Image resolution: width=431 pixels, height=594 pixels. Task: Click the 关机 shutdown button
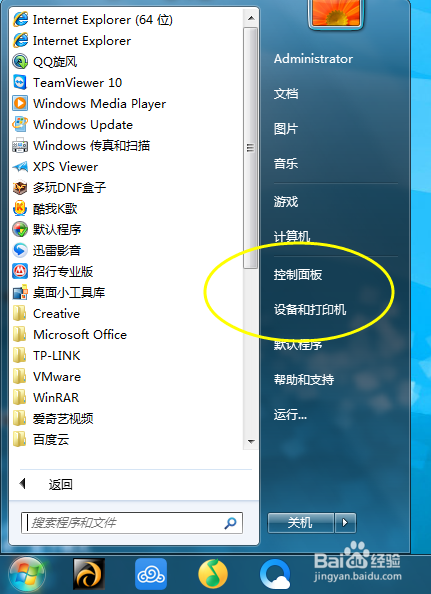point(301,523)
